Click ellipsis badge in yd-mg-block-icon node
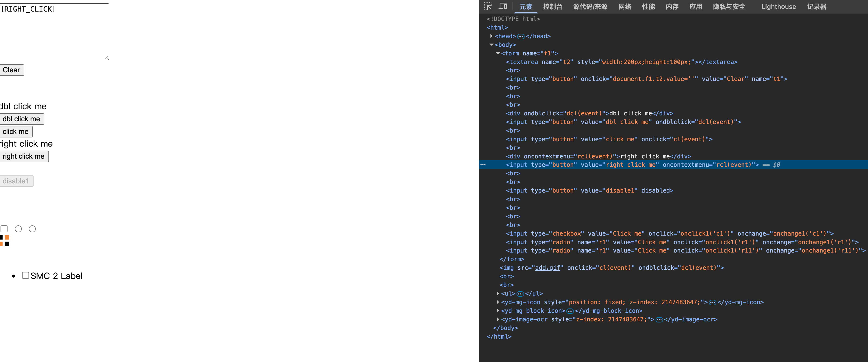 [570, 311]
